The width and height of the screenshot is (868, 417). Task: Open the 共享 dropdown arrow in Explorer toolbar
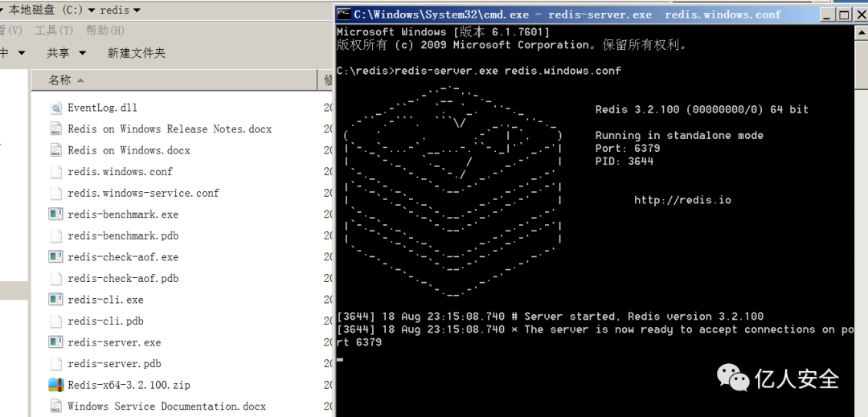[83, 53]
